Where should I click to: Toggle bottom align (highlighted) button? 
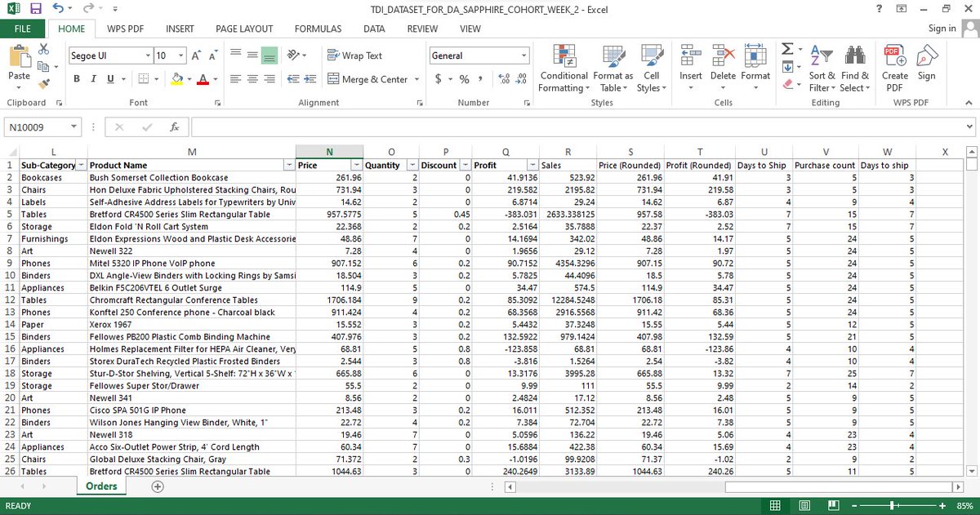pyautogui.click(x=269, y=55)
